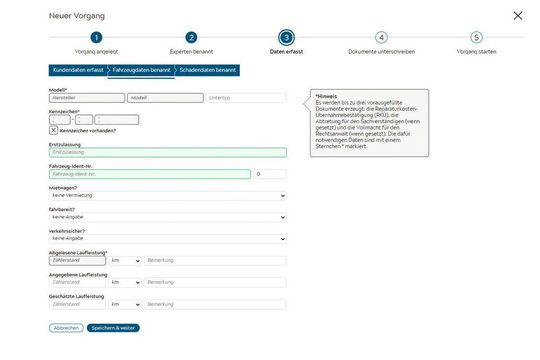The height and width of the screenshot is (360, 540).
Task: Click the Dokumente unterschreiben step label
Action: (381, 52)
